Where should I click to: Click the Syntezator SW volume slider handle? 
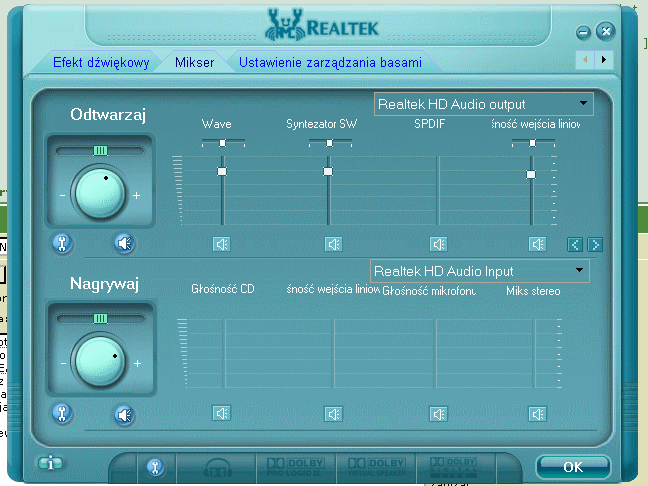328,171
